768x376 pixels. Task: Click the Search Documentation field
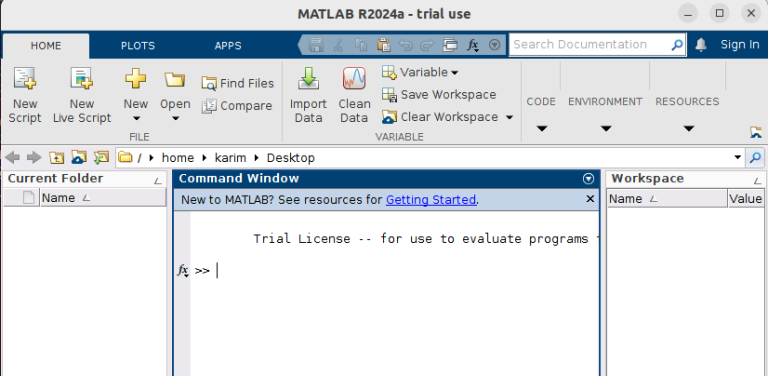point(590,45)
